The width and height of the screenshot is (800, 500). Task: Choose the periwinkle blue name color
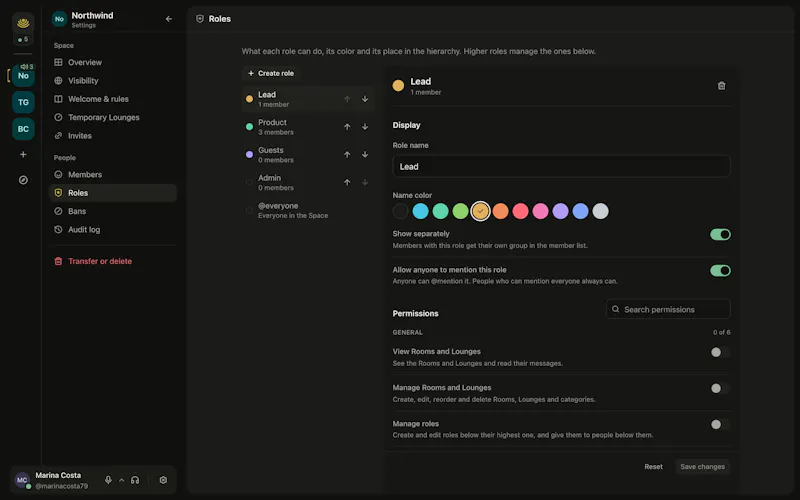tap(580, 211)
